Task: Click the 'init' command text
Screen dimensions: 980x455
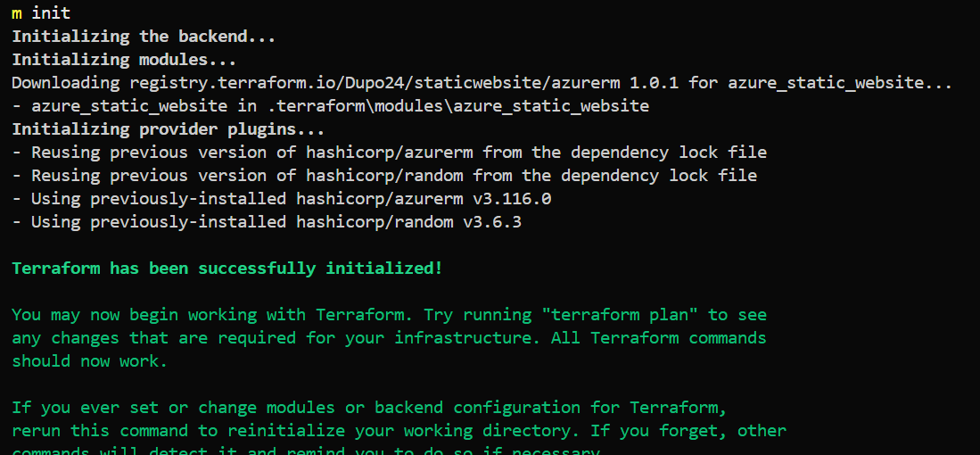Action: pos(51,13)
